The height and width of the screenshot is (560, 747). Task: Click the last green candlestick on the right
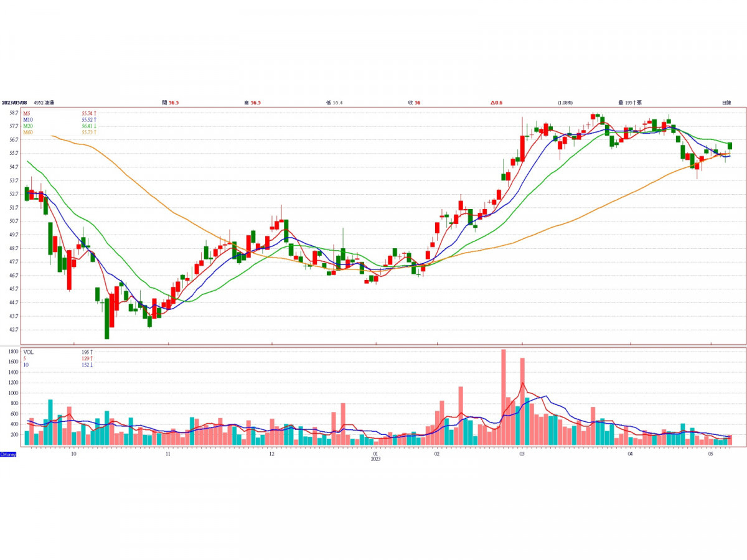coord(730,146)
